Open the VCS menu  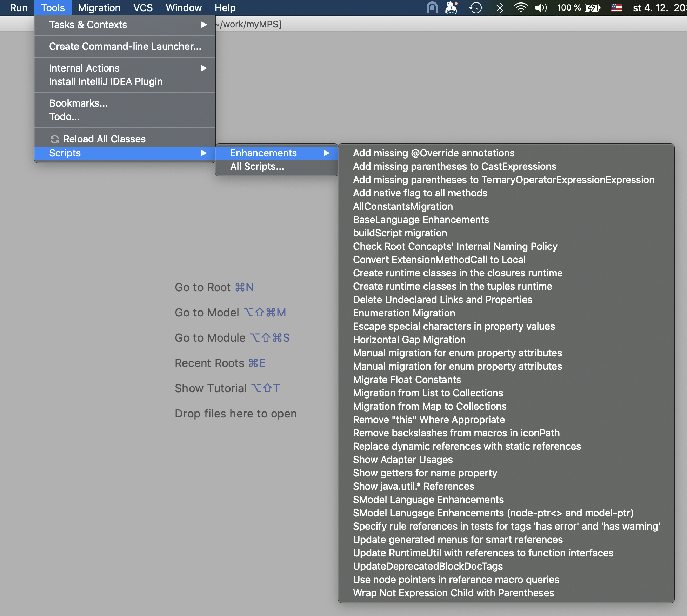(142, 7)
